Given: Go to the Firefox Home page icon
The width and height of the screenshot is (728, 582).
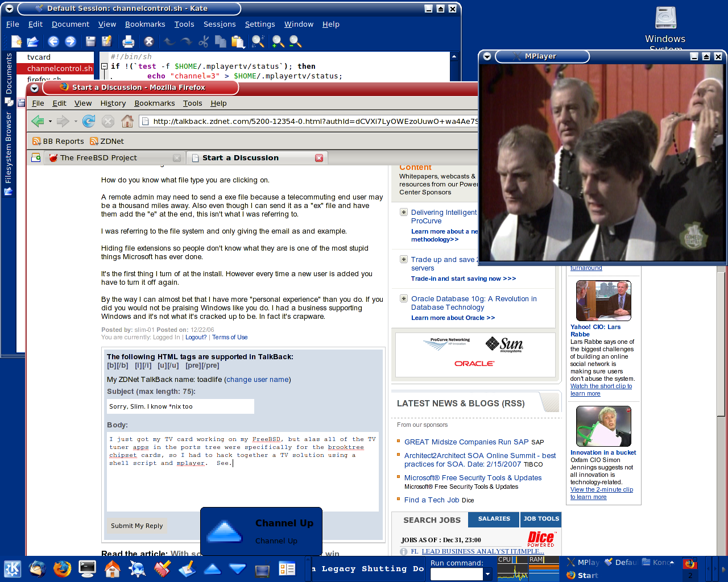Looking at the screenshot, I should click(127, 121).
